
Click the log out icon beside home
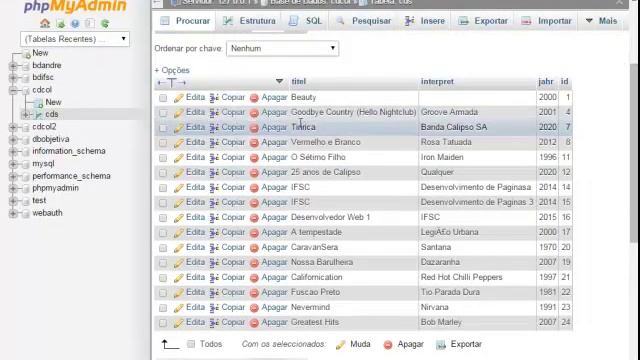click(60, 24)
